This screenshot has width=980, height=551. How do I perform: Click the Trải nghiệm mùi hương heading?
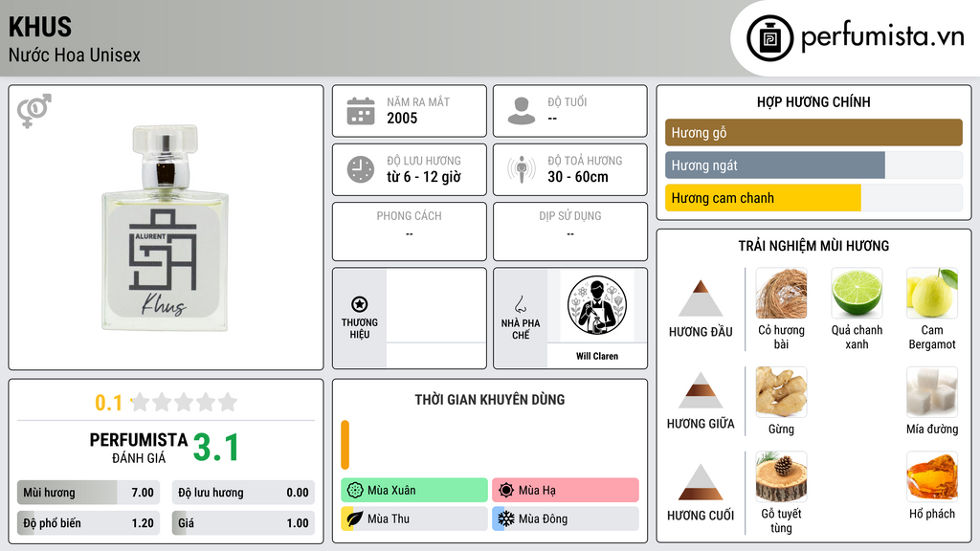pyautogui.click(x=813, y=246)
